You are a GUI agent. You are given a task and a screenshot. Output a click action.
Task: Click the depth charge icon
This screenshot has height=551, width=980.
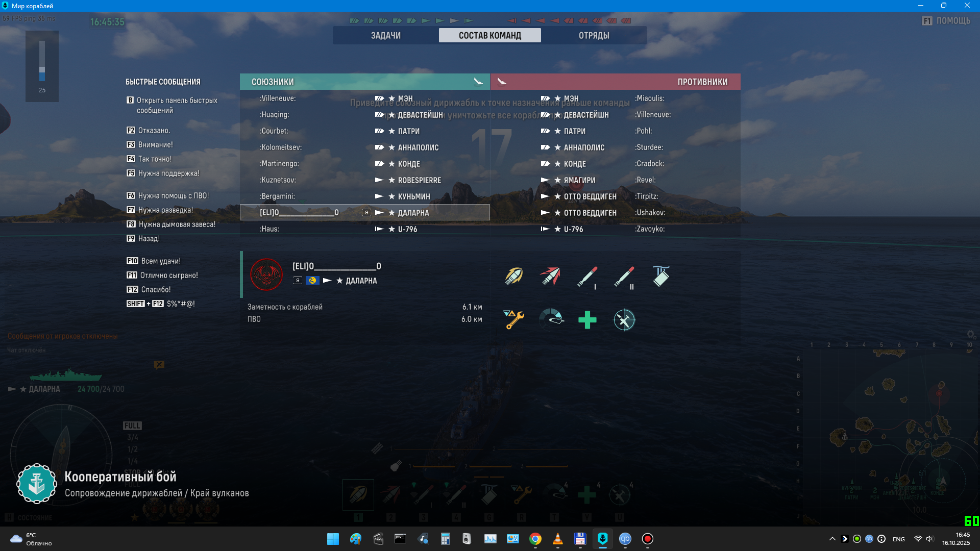point(660,276)
